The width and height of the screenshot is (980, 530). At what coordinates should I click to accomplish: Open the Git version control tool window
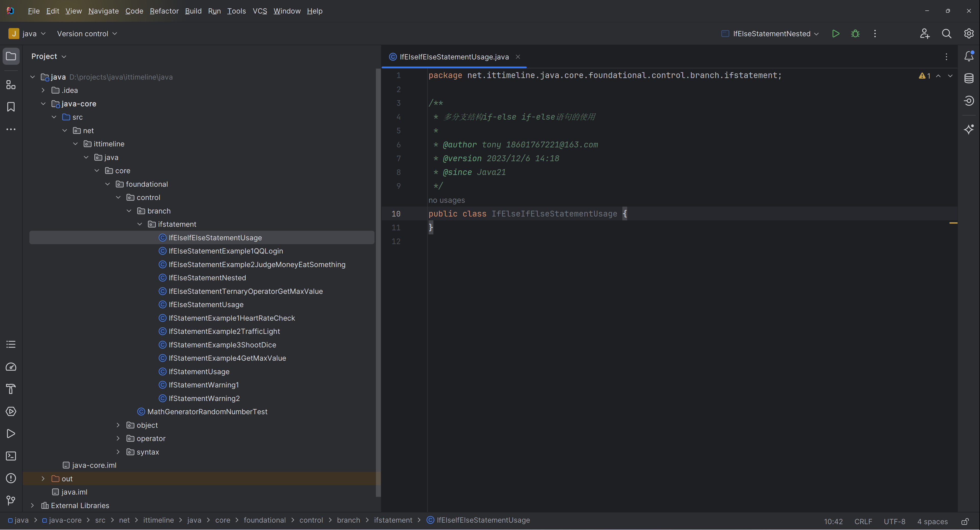pyautogui.click(x=11, y=500)
